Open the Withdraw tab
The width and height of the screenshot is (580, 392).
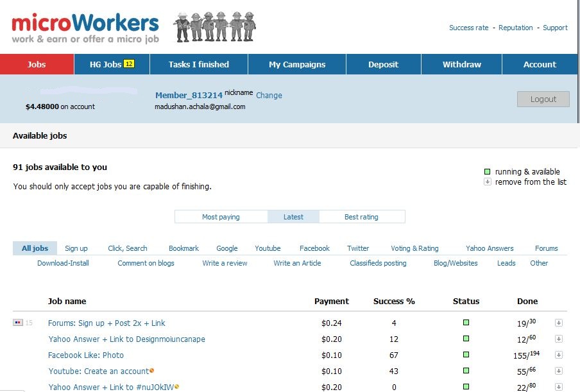click(462, 64)
